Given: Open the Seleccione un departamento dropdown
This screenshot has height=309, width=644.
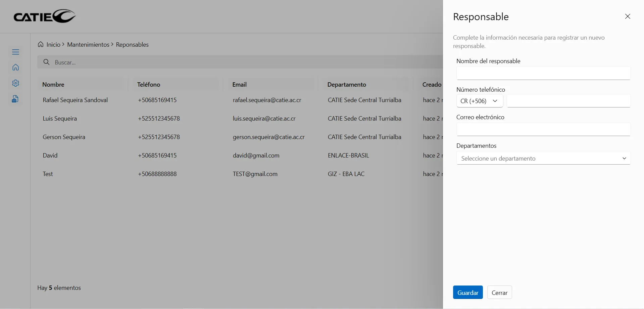Looking at the screenshot, I should pyautogui.click(x=543, y=158).
